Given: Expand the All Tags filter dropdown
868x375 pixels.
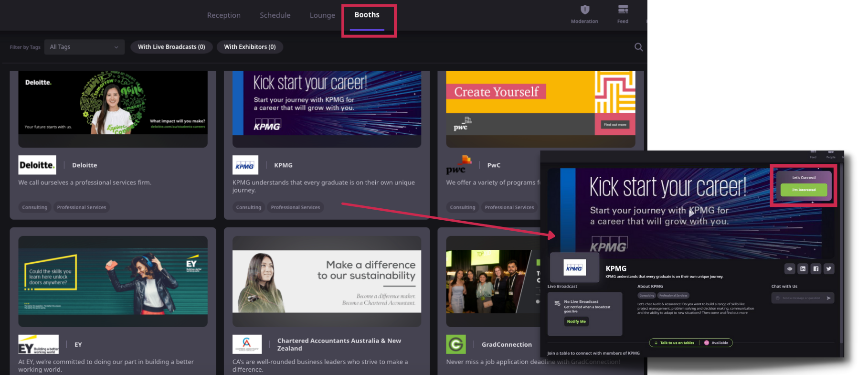Looking at the screenshot, I should pos(84,47).
